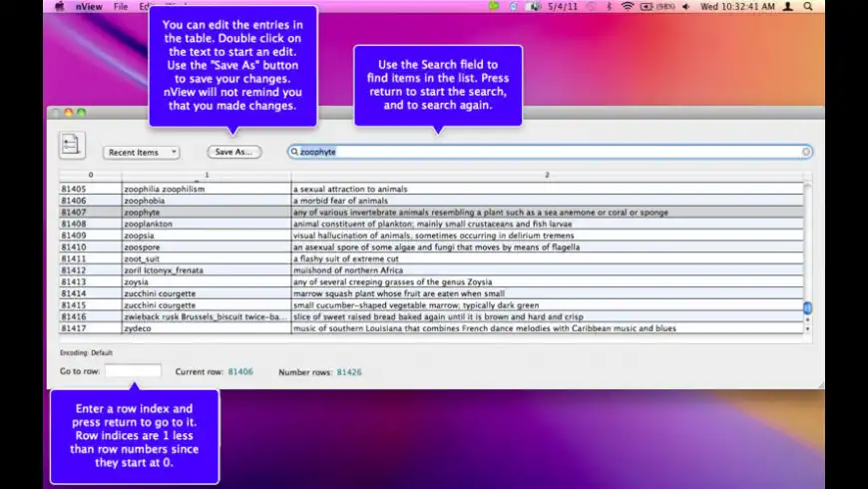The width and height of the screenshot is (868, 489).
Task: Select the cell 'zoril Ictonyx_frenata'
Action: click(207, 270)
